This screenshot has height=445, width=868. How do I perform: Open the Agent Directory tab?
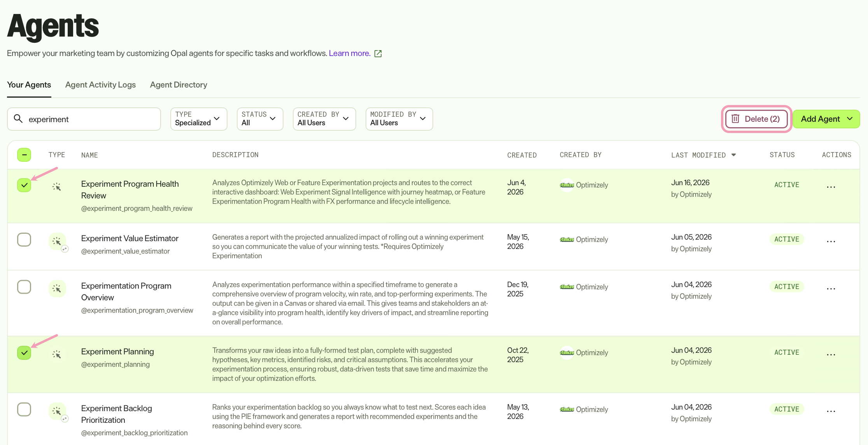[x=178, y=85]
